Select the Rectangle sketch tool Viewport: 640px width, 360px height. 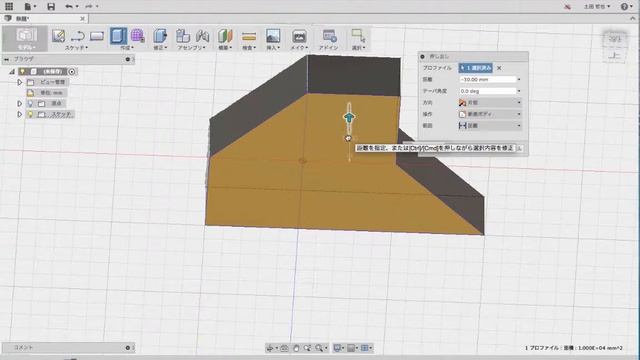[x=97, y=36]
